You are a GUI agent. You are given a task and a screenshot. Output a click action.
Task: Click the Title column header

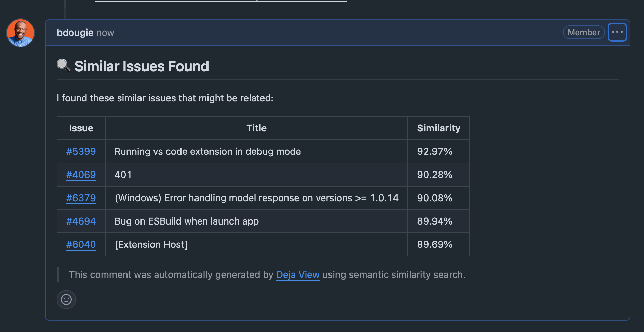pyautogui.click(x=256, y=128)
